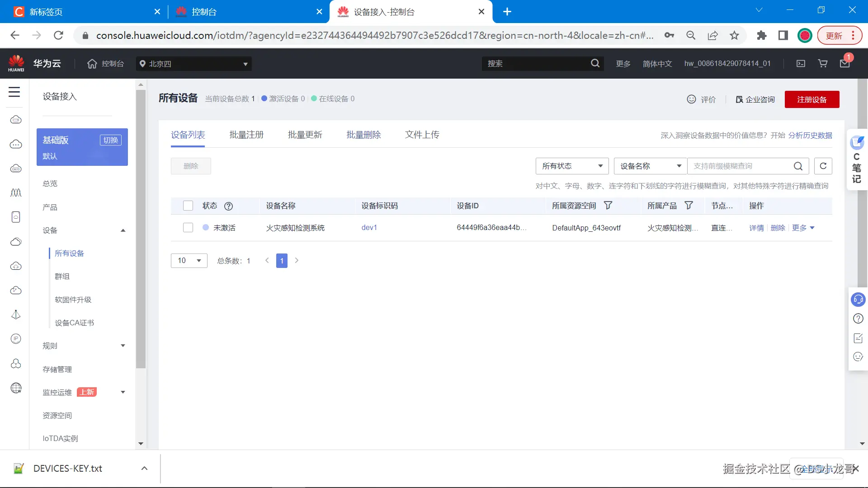This screenshot has height=488, width=868.
Task: Click the refresh icon beside the search box
Action: point(823,166)
